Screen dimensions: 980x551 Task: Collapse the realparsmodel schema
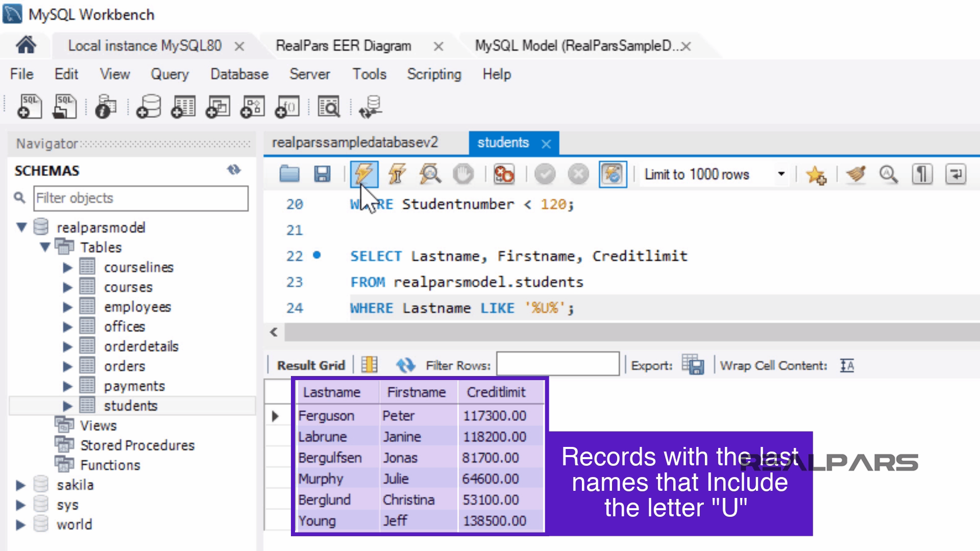pos(21,228)
